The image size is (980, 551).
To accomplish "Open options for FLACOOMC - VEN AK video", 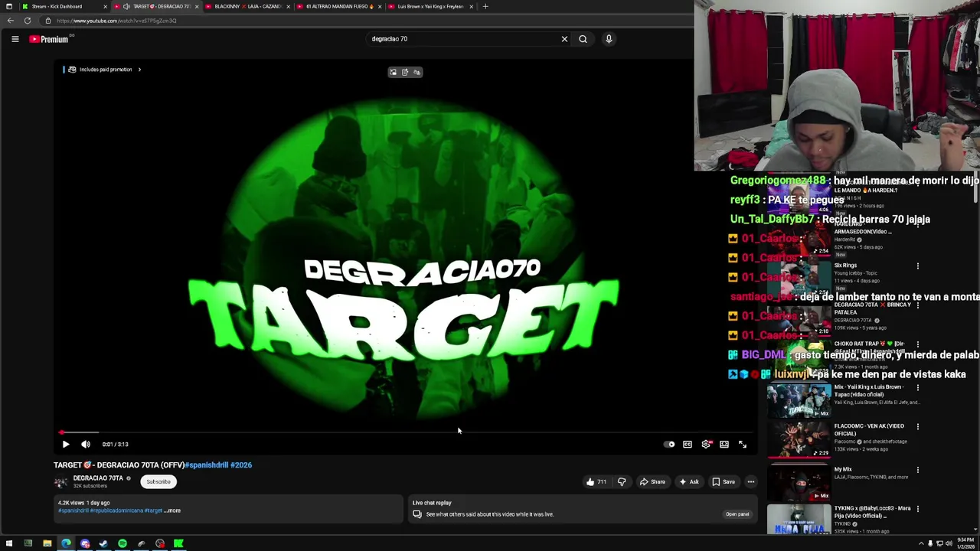I will (917, 427).
